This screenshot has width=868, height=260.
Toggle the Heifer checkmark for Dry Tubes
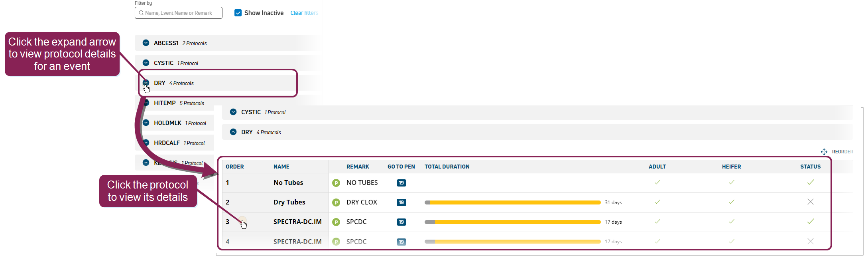point(731,202)
